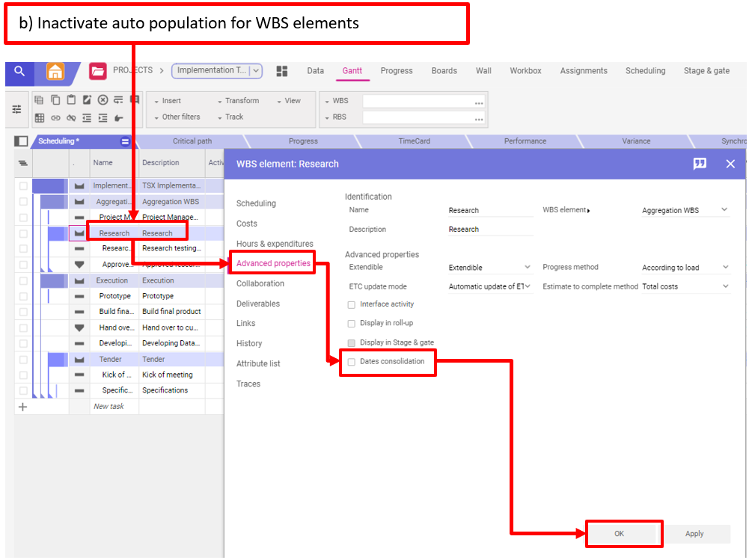Click the pink Projects folder icon

pos(97,72)
